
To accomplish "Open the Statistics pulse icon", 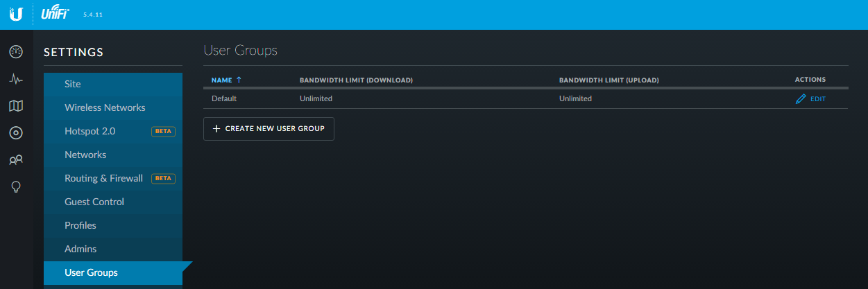I will (16, 79).
